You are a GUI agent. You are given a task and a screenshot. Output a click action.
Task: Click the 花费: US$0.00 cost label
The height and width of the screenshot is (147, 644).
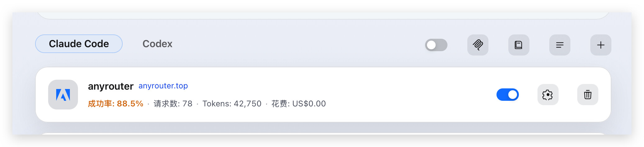pos(299,104)
